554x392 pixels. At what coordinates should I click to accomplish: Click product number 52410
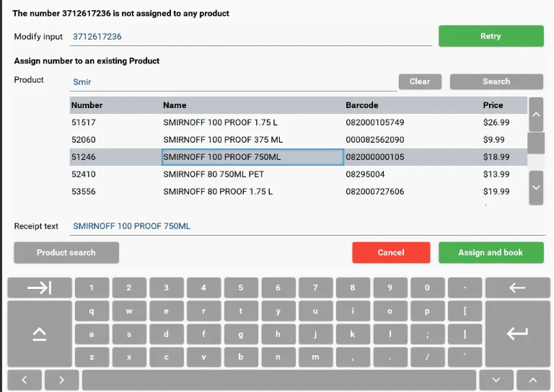pos(84,174)
